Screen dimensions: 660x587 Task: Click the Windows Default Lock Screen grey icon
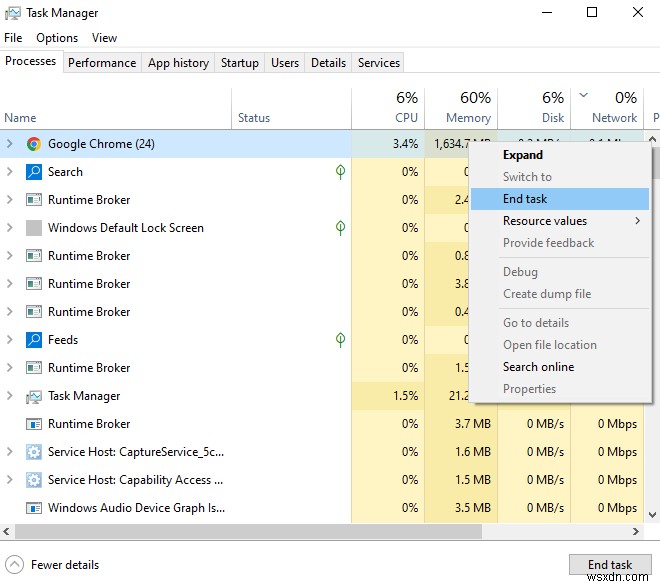(34, 228)
